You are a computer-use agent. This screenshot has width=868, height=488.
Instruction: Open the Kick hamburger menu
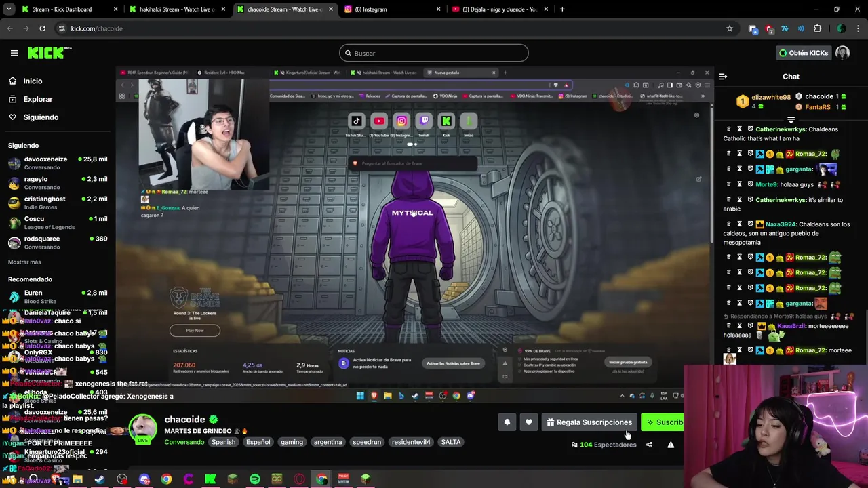tap(14, 53)
